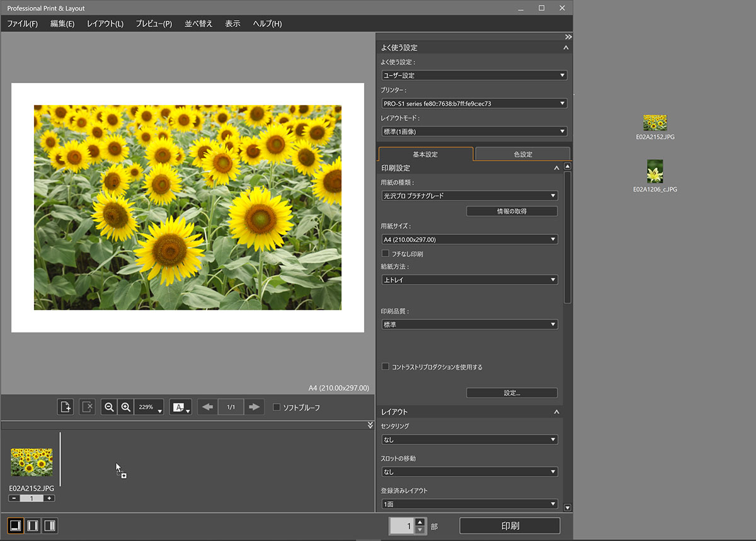Enable the フチなし印刷 borderless checkbox
The width and height of the screenshot is (756, 541).
pyautogui.click(x=386, y=254)
